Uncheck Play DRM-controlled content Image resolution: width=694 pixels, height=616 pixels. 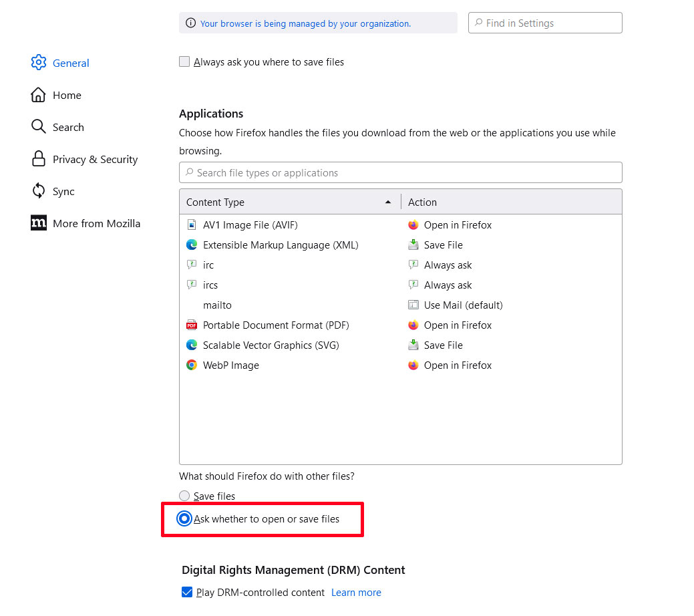[x=187, y=592]
